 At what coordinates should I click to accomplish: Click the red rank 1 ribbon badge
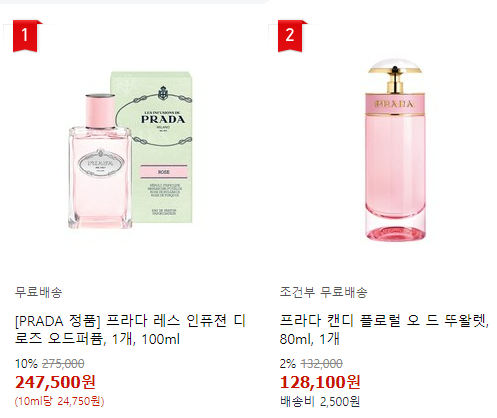pyautogui.click(x=26, y=36)
